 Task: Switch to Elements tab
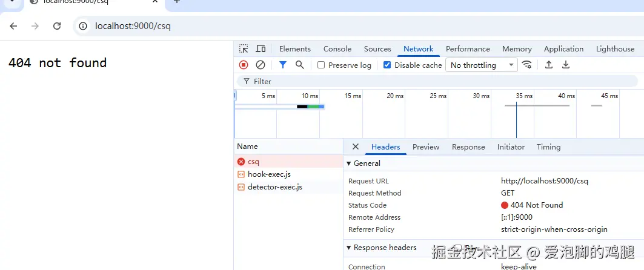tap(295, 49)
